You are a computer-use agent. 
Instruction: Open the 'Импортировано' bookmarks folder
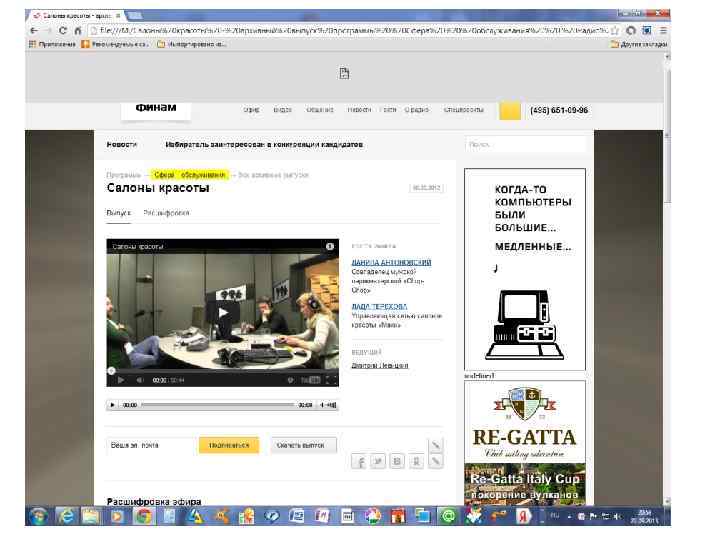[191, 44]
